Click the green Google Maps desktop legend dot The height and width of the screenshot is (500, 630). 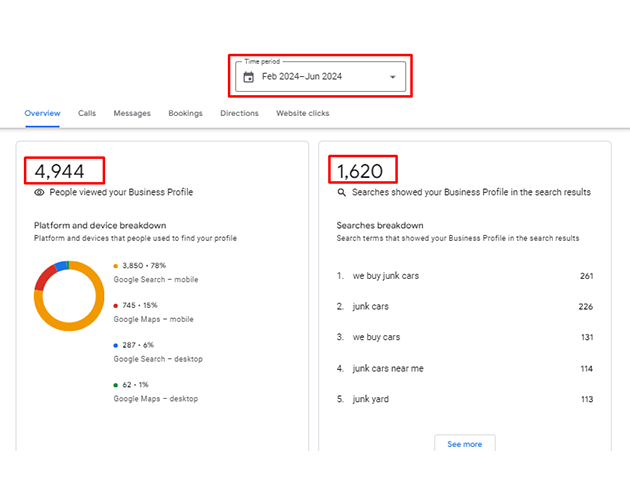coord(117,385)
